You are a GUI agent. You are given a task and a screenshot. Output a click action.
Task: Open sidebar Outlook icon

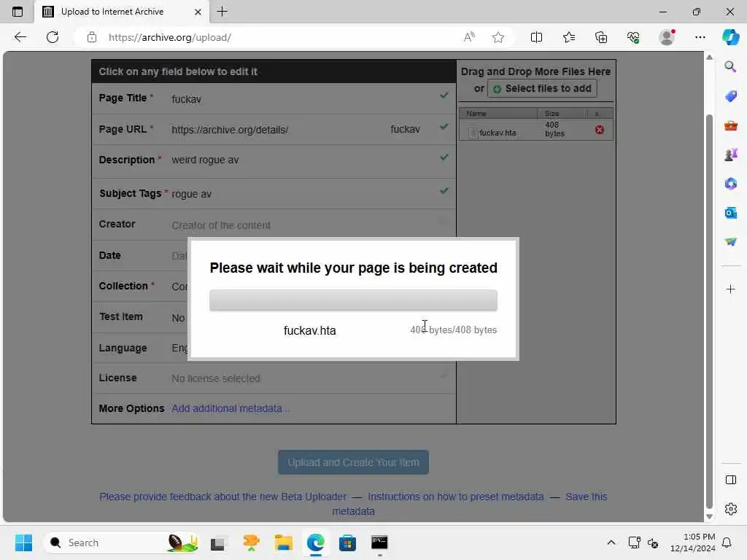(x=730, y=213)
